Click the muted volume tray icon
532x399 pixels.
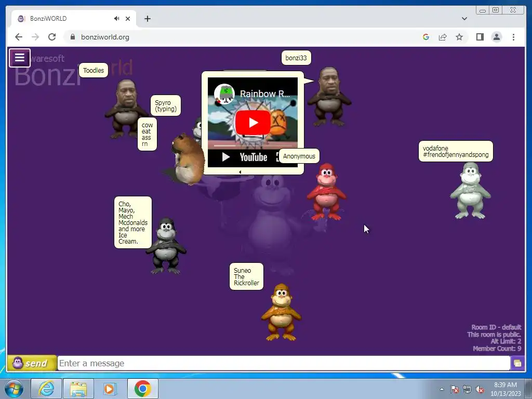(x=480, y=389)
